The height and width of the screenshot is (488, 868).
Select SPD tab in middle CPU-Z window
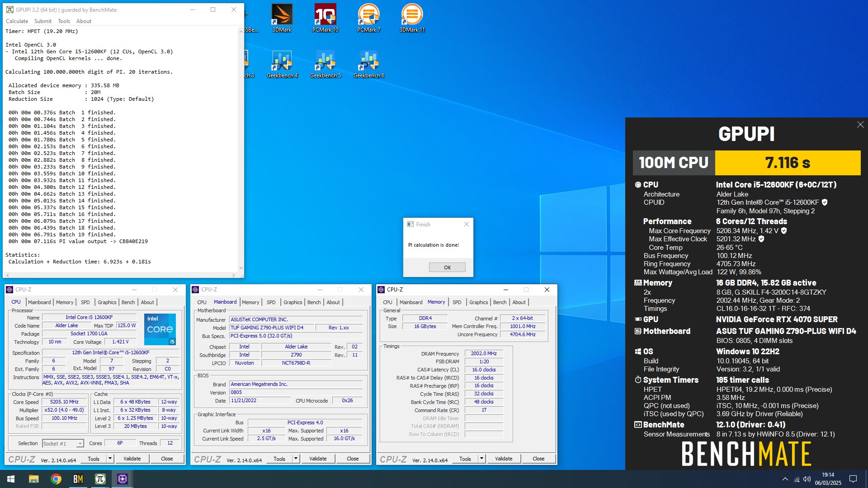click(271, 302)
